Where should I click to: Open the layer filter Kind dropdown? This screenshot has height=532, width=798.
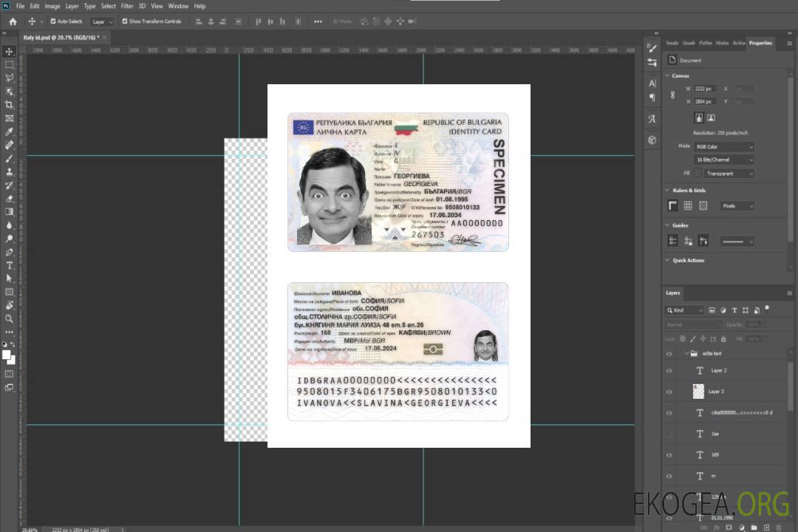(x=684, y=310)
